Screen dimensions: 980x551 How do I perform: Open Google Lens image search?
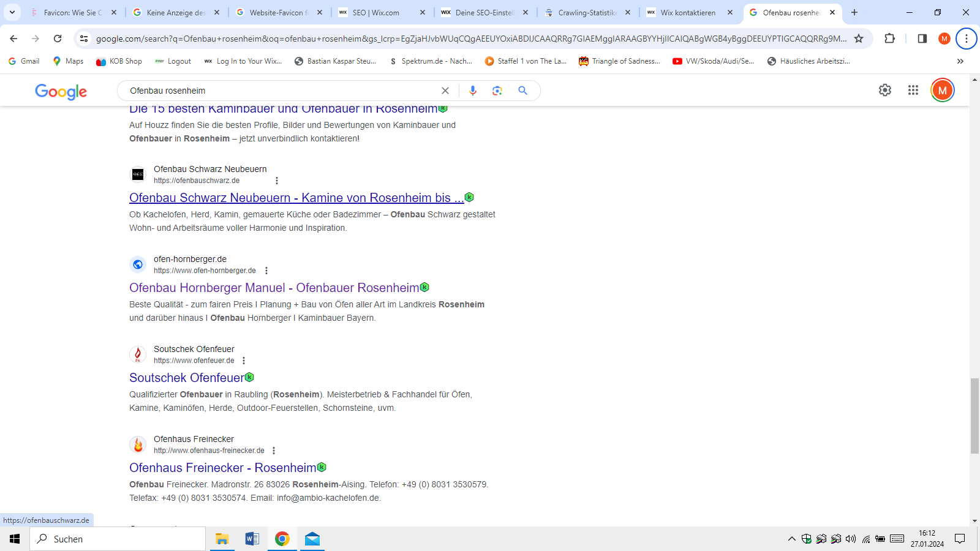coord(497,91)
